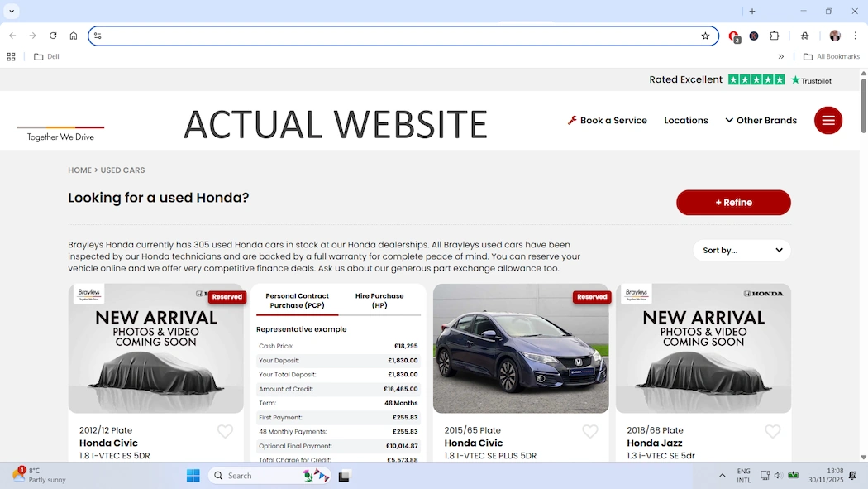Go to HOME via the breadcrumb link
The width and height of the screenshot is (868, 489).
(79, 170)
